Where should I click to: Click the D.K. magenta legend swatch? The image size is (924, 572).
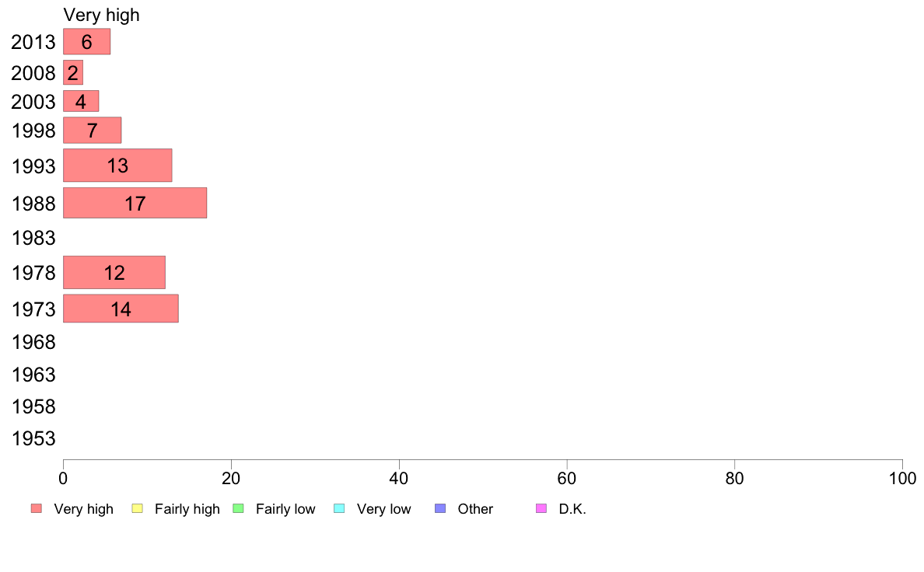pos(541,508)
